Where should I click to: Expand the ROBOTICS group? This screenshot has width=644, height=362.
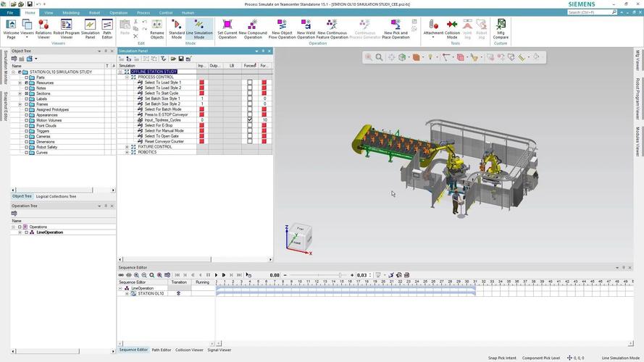click(x=127, y=152)
